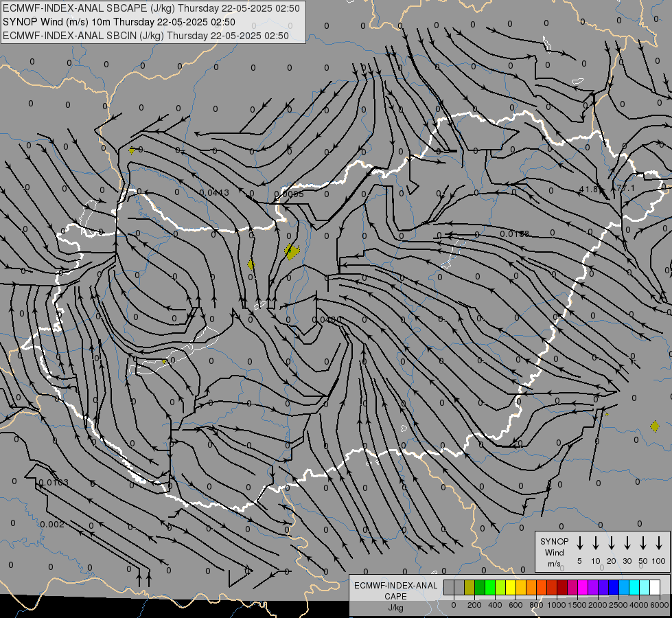
Task: Select the yellow-green lime legend swatch
Action: pos(500,588)
